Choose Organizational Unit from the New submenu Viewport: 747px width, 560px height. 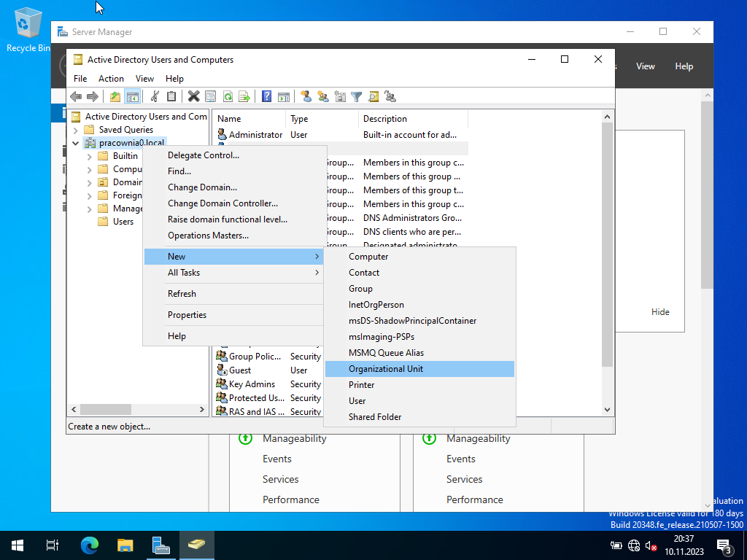[x=419, y=369]
